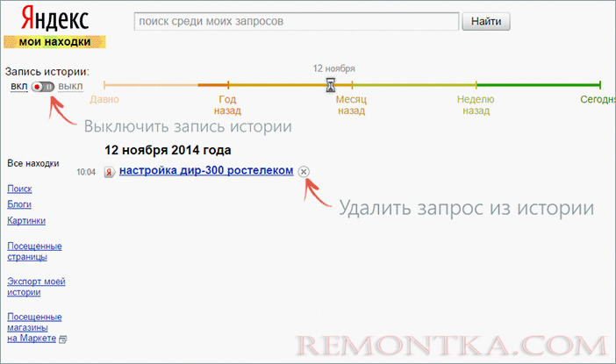Screen dimensions: 616x364
Task: Click the hourglass marker on the timeline
Action: pos(331,84)
